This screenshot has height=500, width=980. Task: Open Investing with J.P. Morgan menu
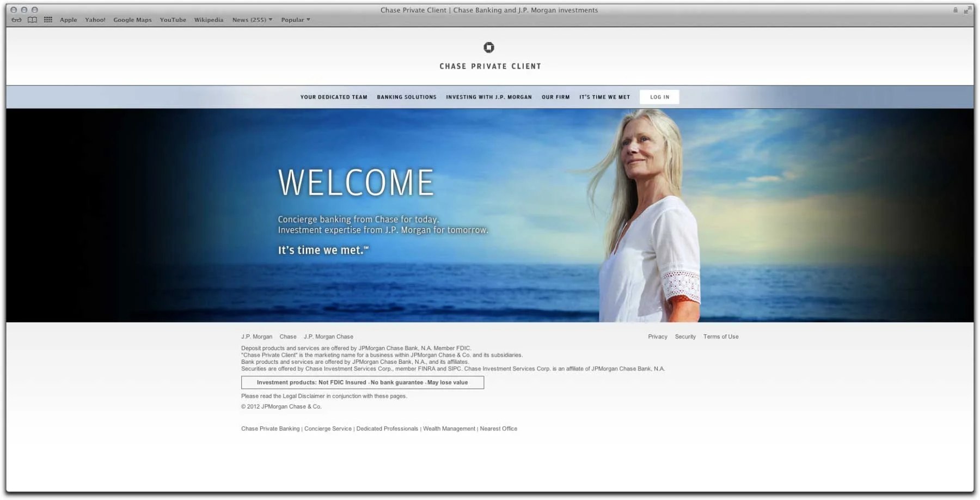(489, 97)
